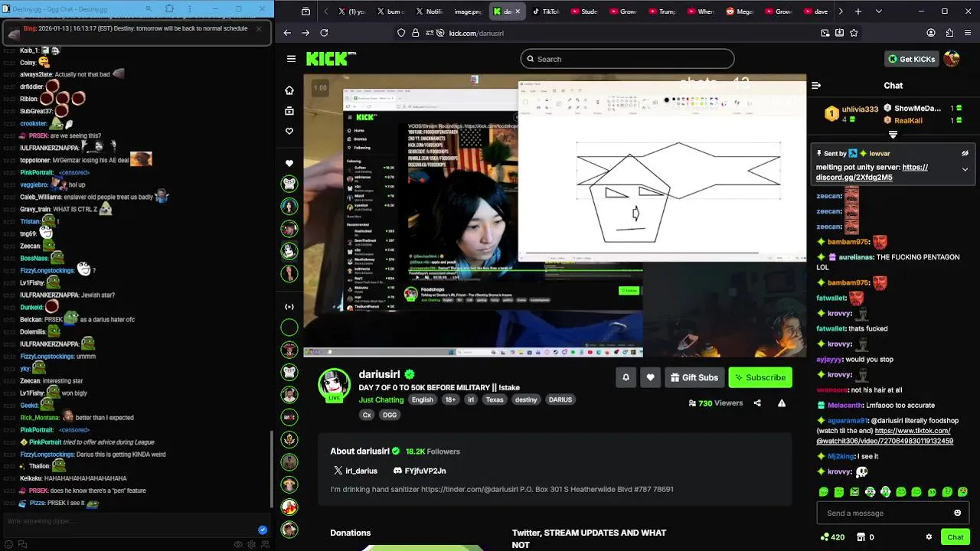Screen dimensions: 980x551
Task: Subscribe to dariusirl
Action: [760, 377]
